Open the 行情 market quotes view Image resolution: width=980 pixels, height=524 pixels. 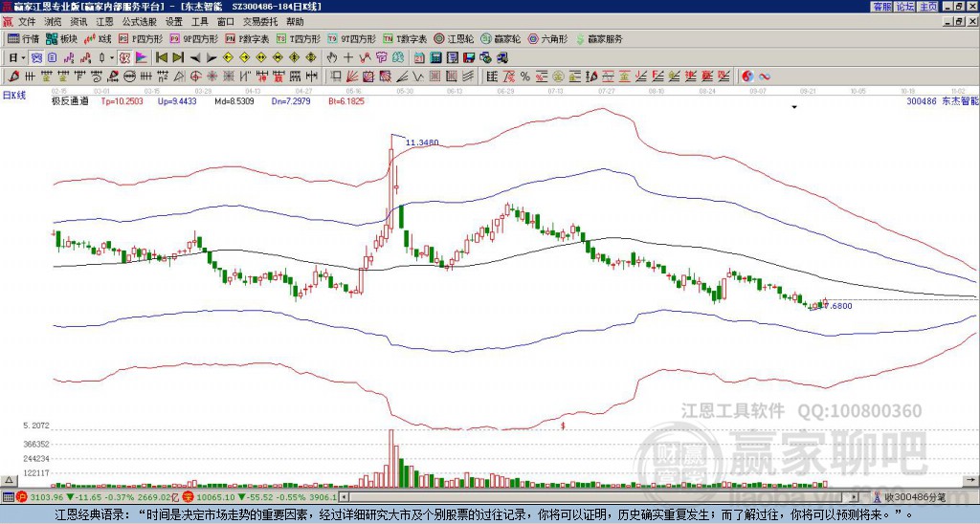click(x=23, y=38)
